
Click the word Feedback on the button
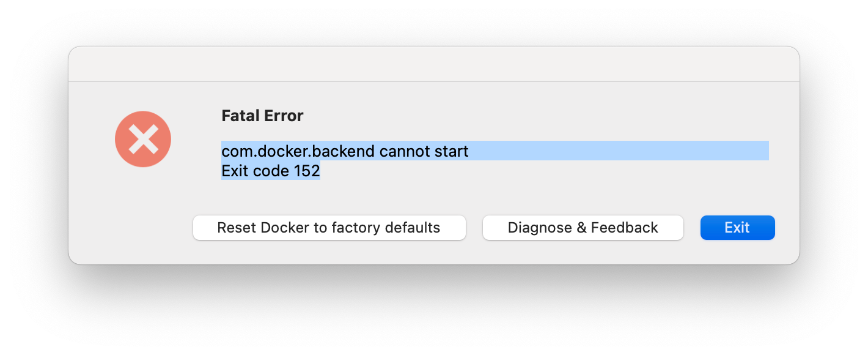pos(625,228)
